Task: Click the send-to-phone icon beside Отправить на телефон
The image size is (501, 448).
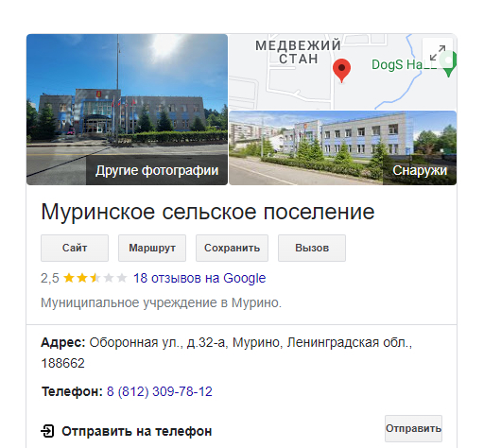Action: click(x=47, y=431)
